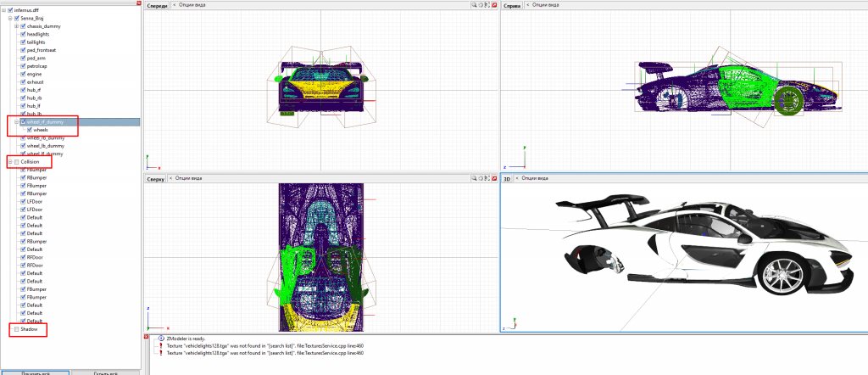Click the first texture error icon in the log
Viewport: 868px width, 375px height.
(160, 345)
